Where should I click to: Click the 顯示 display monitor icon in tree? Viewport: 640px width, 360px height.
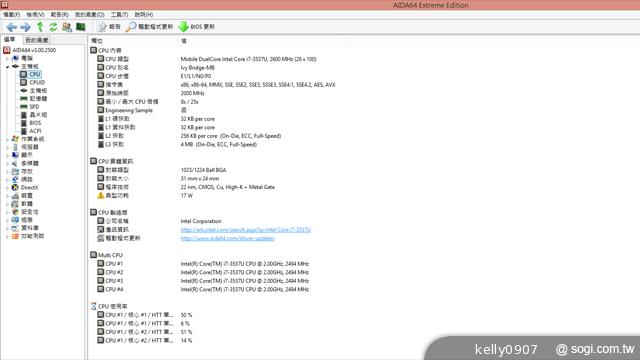[15, 155]
